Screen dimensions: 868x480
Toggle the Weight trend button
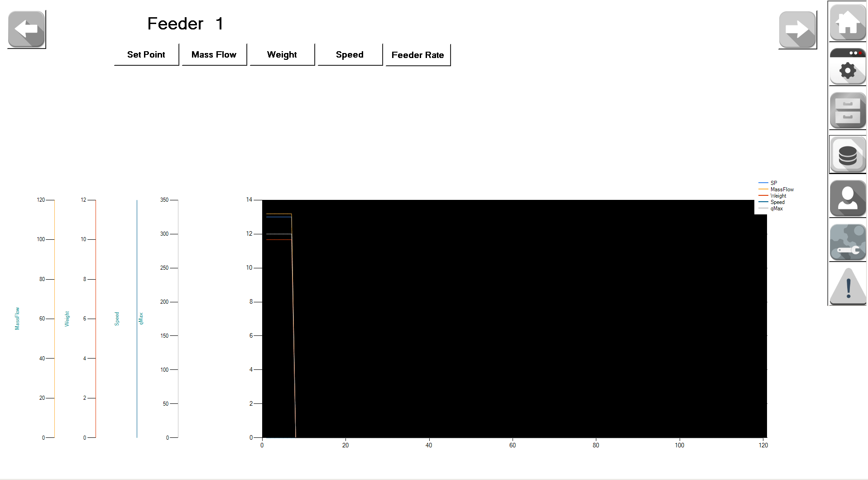coord(282,55)
